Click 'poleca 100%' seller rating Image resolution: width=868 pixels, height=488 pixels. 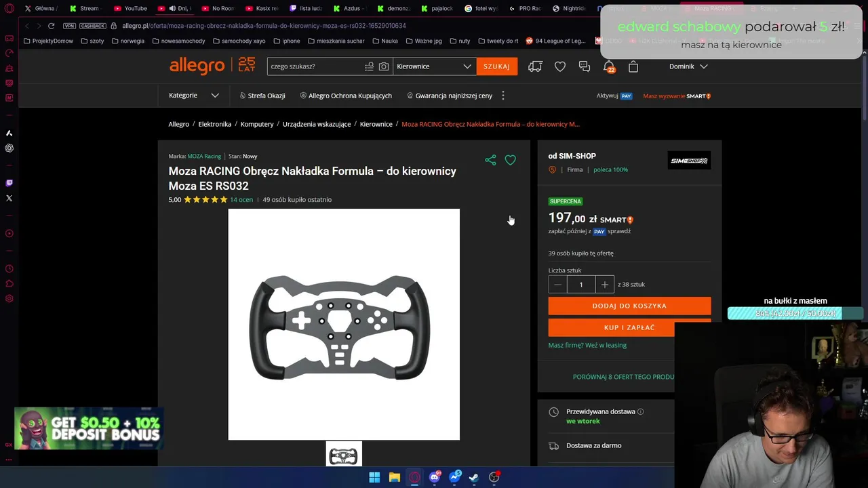(610, 169)
